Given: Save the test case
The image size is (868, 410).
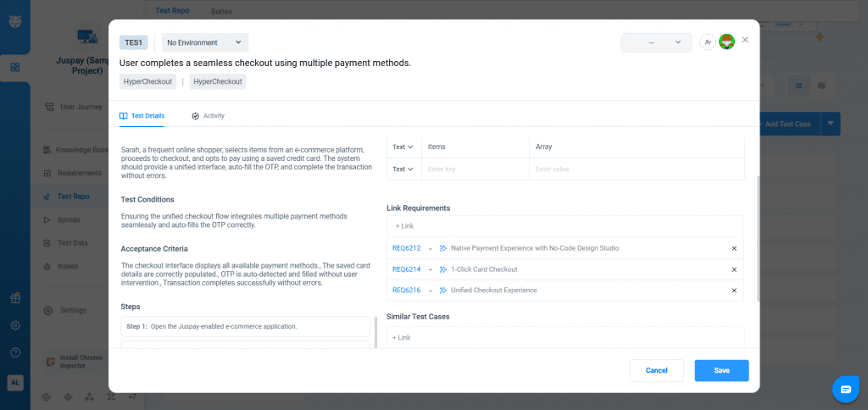Looking at the screenshot, I should point(721,370).
